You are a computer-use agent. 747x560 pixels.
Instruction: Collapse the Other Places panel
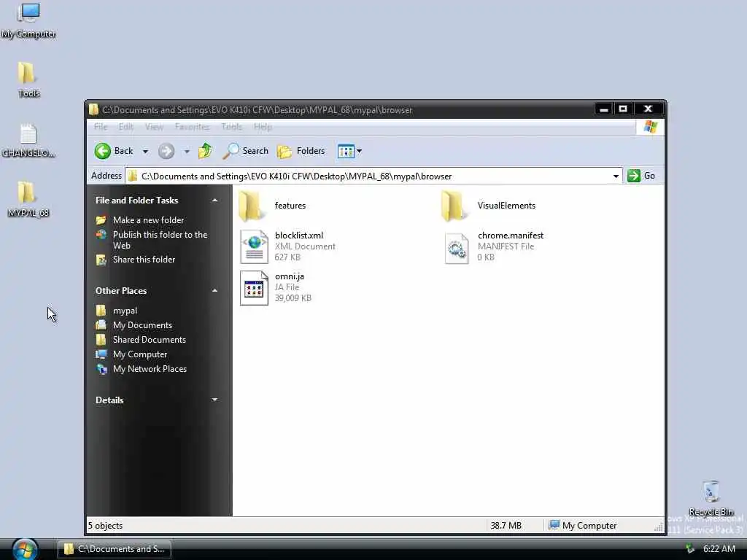coord(215,290)
